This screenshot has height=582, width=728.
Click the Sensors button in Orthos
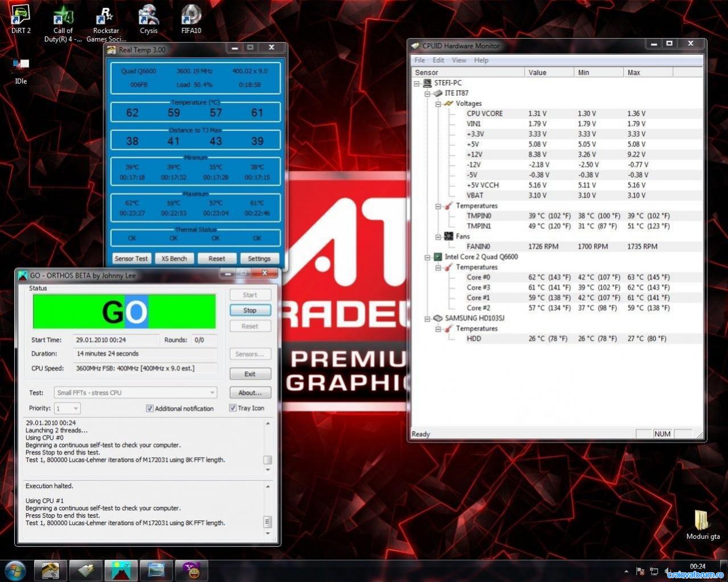[x=250, y=354]
